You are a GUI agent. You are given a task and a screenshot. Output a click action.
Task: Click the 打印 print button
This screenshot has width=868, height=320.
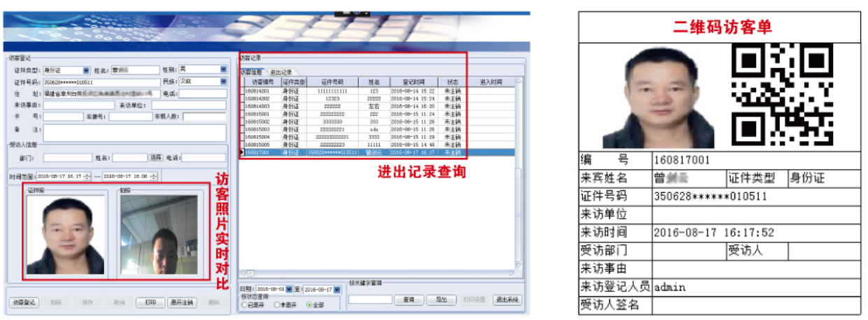coord(150,302)
